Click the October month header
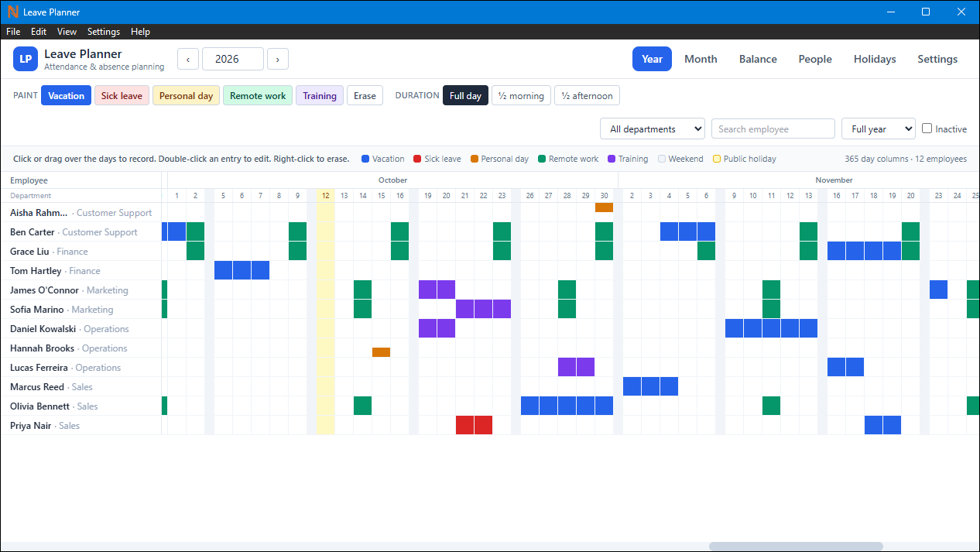 (x=392, y=180)
